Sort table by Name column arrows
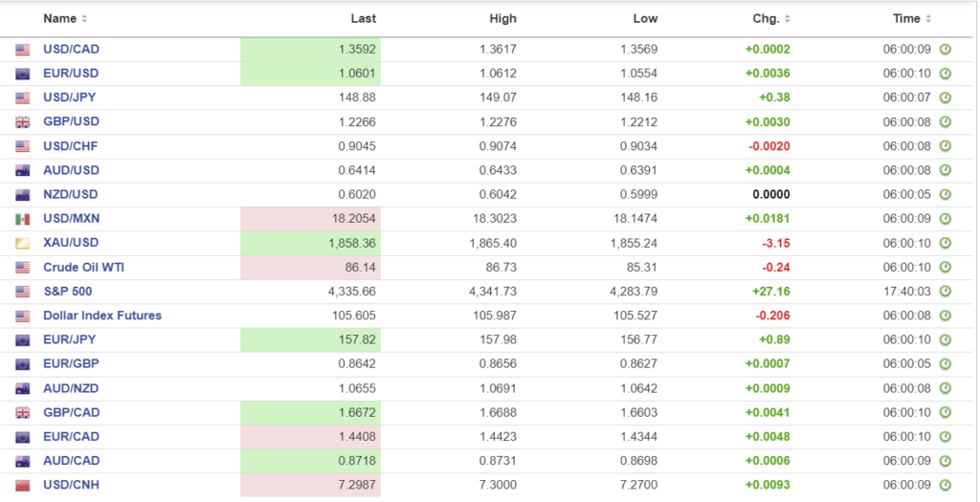980x502 pixels. pos(84,19)
